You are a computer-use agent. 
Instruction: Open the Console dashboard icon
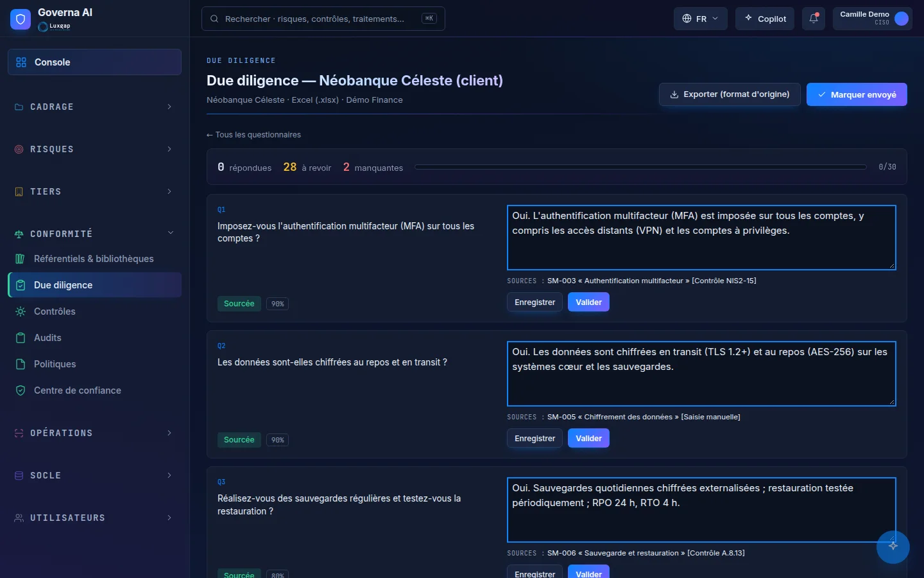(21, 62)
